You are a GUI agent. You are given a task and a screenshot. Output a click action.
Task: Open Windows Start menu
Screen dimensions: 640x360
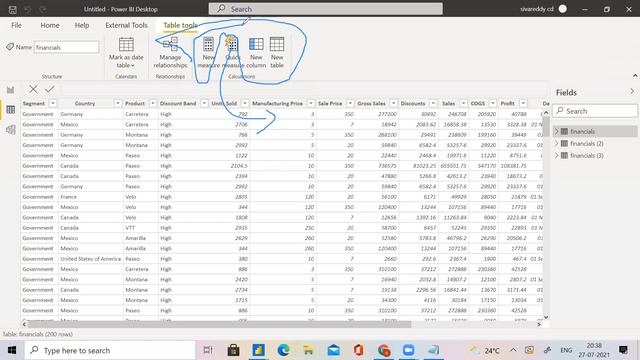(12, 350)
